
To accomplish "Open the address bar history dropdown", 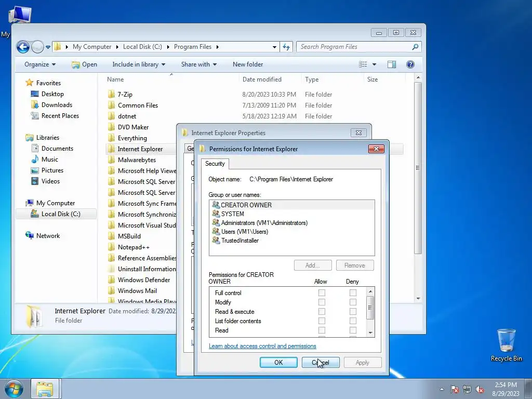I will (x=274, y=47).
